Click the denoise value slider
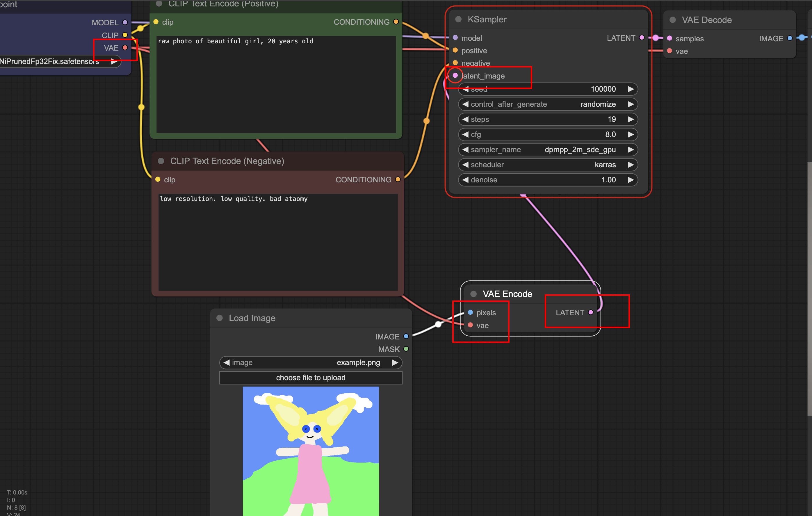This screenshot has width=812, height=516. point(548,180)
